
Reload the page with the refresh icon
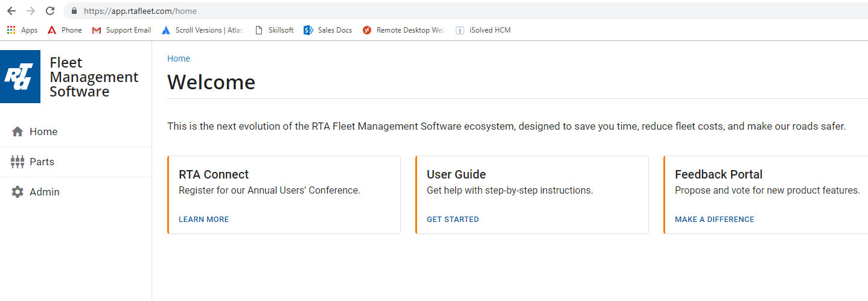coord(50,11)
